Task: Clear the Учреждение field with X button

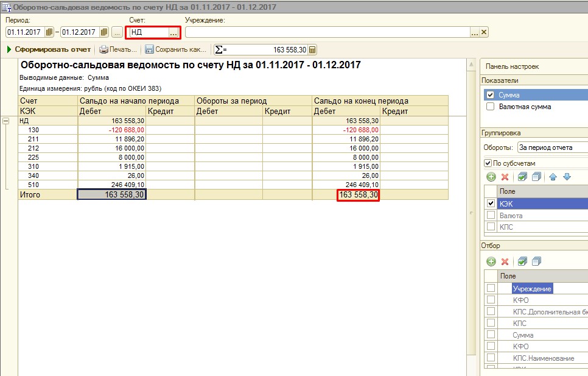Action: 485,32
